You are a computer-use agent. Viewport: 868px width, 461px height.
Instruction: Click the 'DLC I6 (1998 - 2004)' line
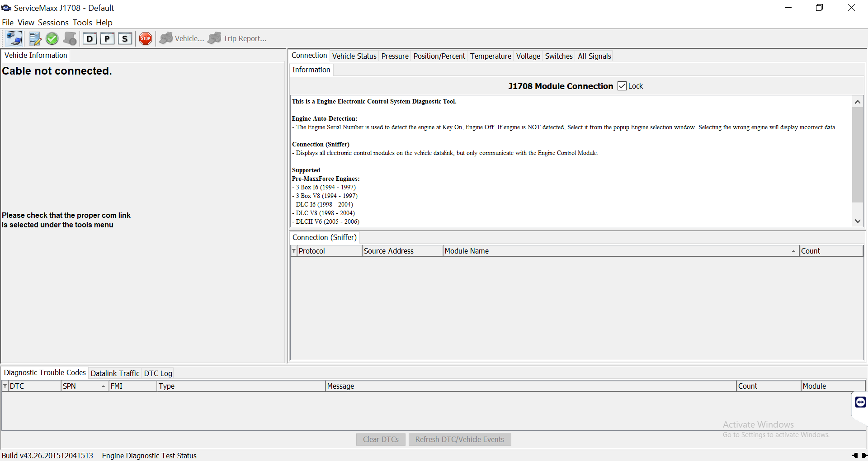click(323, 204)
